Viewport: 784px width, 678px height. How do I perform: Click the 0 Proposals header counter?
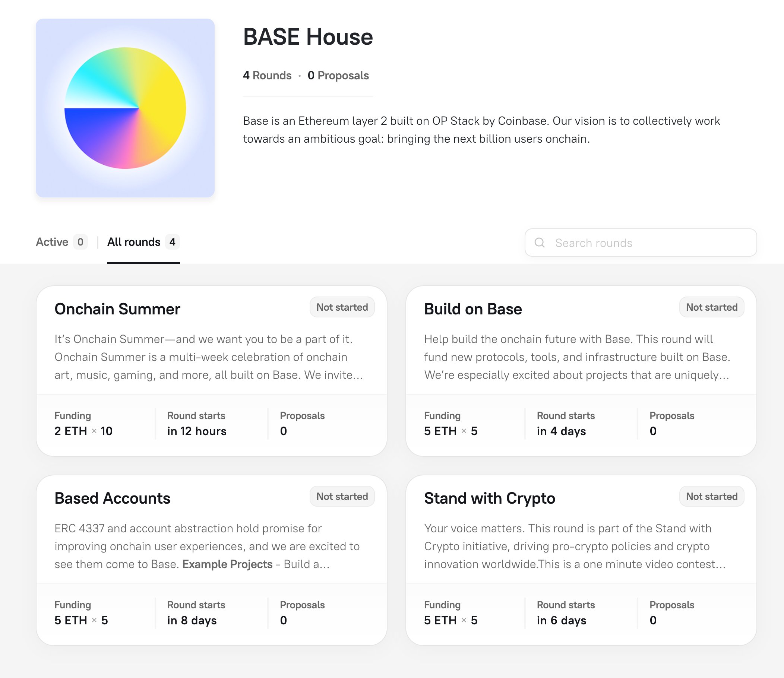[338, 75]
